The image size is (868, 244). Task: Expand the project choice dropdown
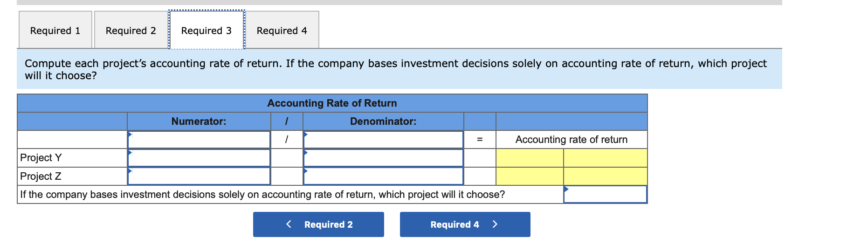(x=605, y=195)
